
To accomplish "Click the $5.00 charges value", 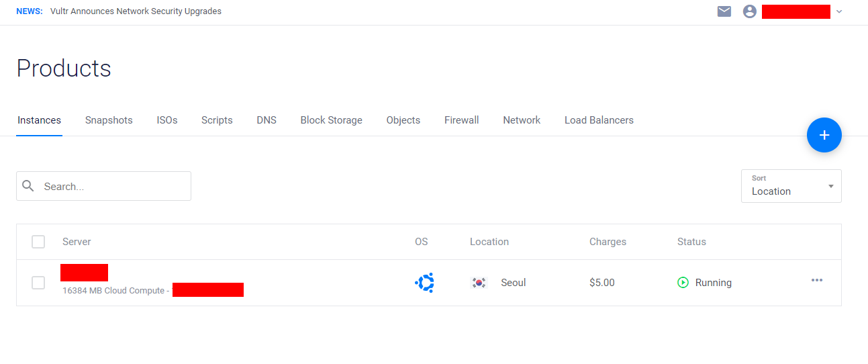I will tap(602, 283).
